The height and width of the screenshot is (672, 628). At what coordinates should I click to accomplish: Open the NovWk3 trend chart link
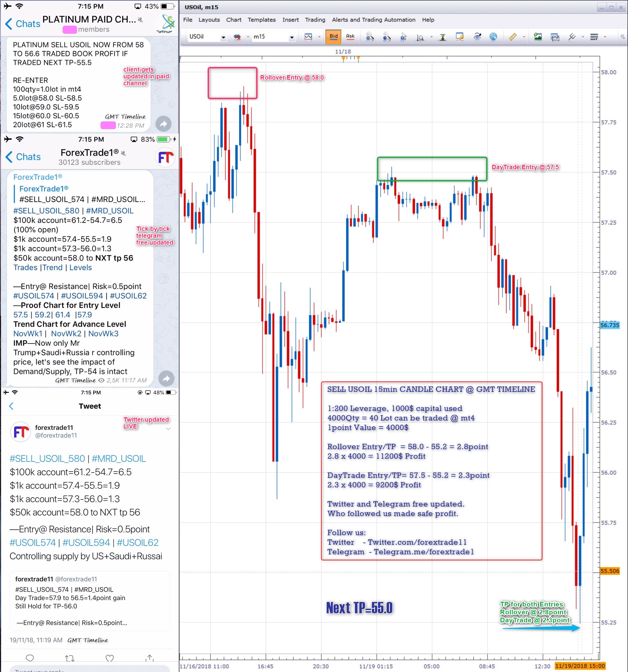point(103,334)
